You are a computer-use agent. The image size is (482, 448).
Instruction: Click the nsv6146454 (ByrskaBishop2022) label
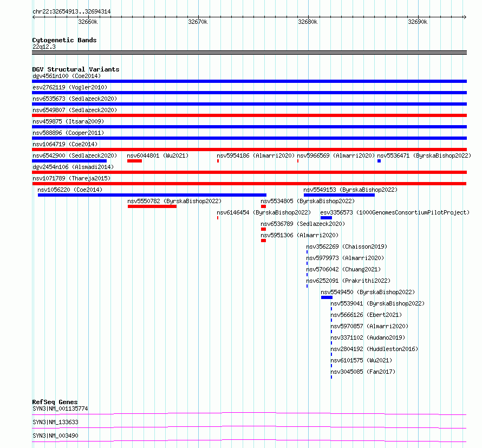point(264,212)
